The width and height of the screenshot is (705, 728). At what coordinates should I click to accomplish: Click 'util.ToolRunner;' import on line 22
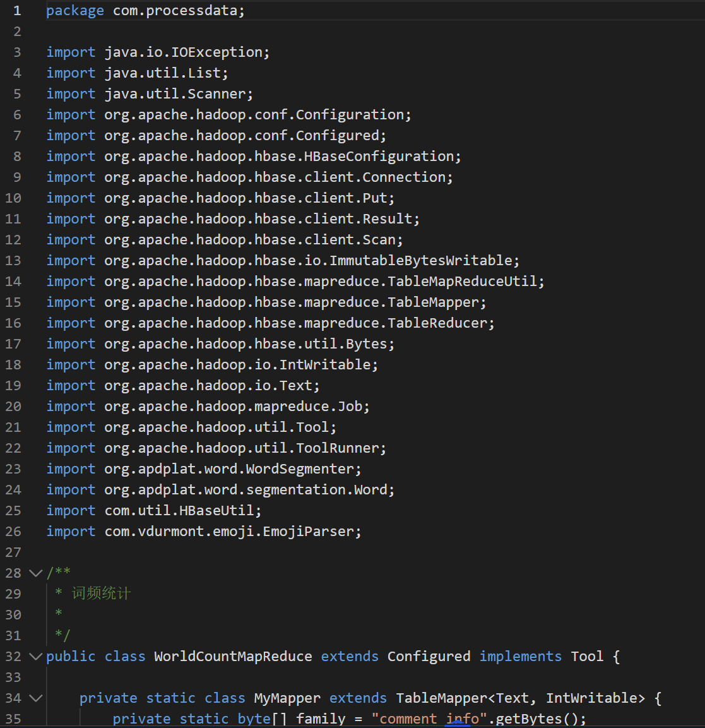[x=321, y=448]
